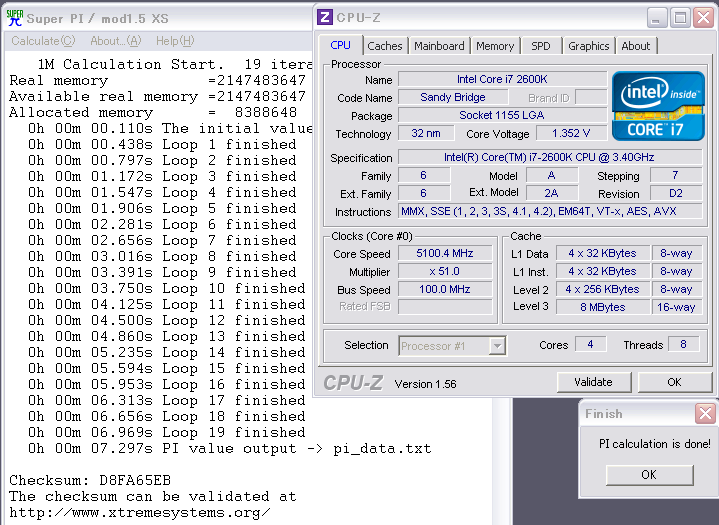Click the Threads value 8

pyautogui.click(x=683, y=344)
